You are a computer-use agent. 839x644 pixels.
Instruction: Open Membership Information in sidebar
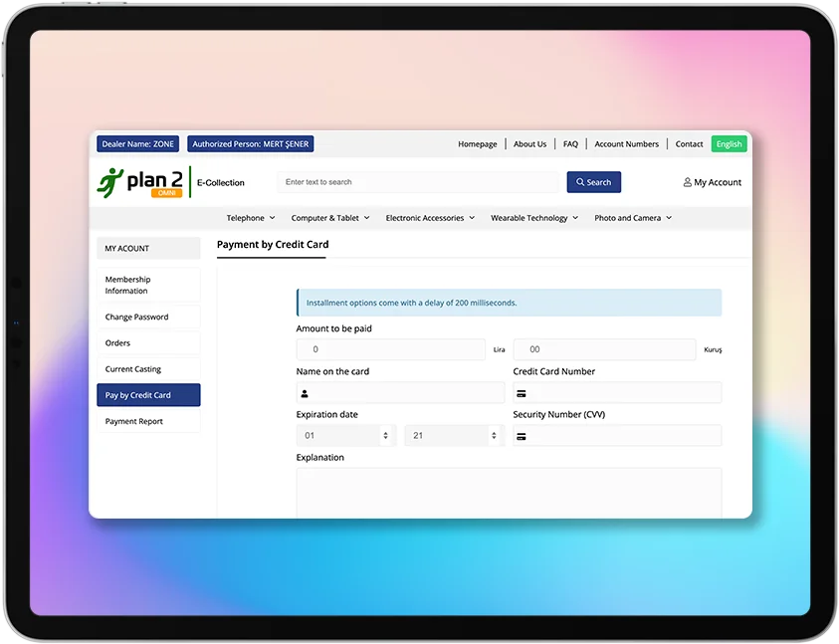pos(148,285)
